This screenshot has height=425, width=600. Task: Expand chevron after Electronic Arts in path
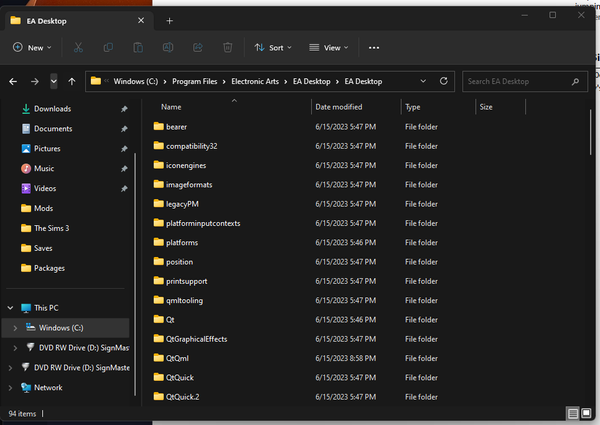point(286,81)
